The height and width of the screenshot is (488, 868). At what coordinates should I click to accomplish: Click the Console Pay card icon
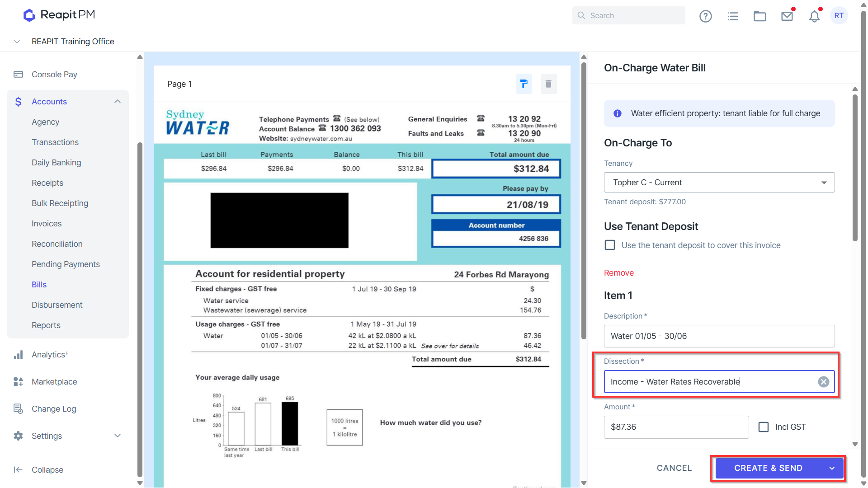(18, 74)
